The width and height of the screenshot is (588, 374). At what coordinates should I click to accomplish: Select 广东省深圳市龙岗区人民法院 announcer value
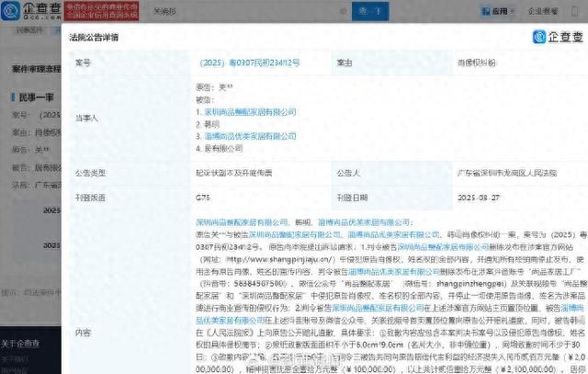click(507, 173)
